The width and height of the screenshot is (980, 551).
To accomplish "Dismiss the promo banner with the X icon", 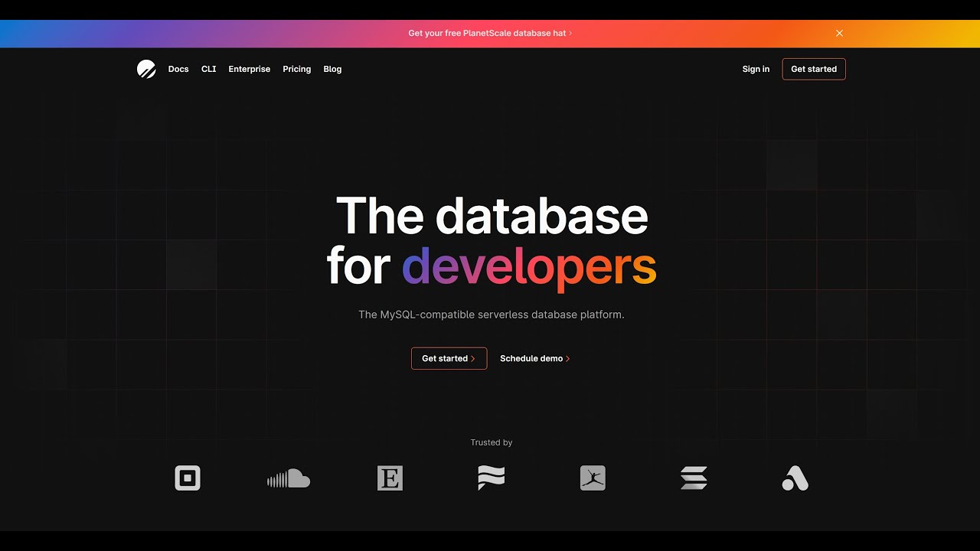I will pos(839,34).
